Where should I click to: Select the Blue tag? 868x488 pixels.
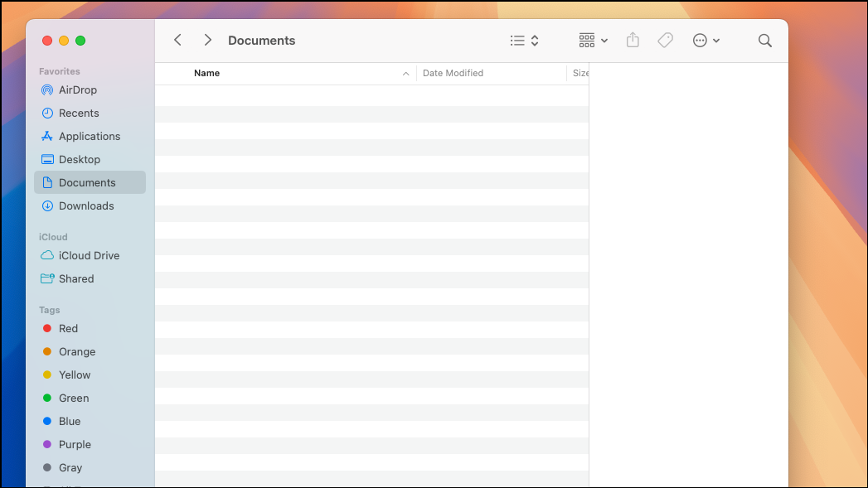[x=90, y=422]
